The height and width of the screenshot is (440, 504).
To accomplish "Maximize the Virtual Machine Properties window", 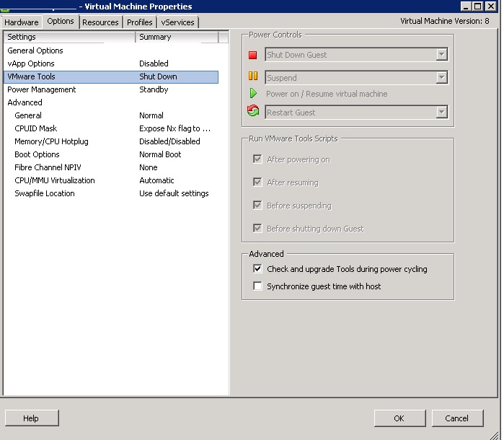I will coord(478,6).
